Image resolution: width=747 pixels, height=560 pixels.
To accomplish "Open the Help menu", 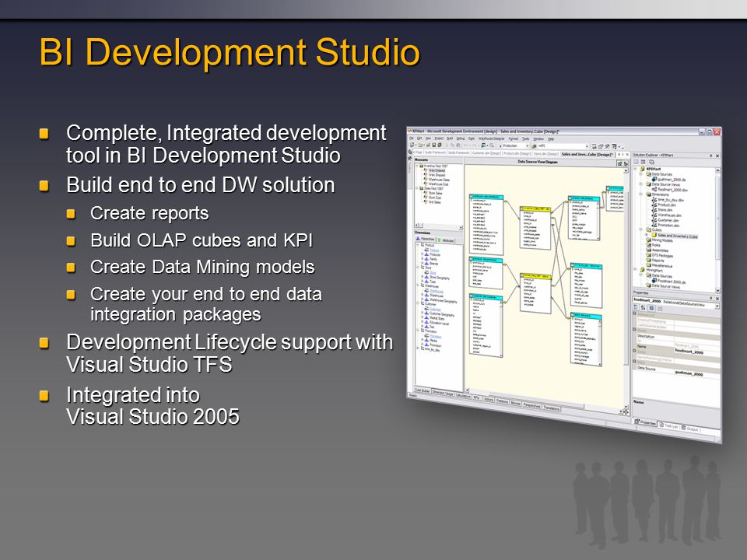I will [x=551, y=139].
